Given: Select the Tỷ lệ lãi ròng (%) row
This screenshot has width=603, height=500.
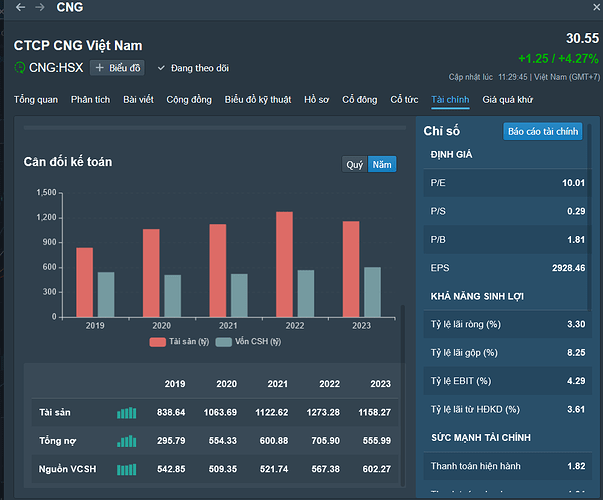Looking at the screenshot, I should click(x=507, y=324).
